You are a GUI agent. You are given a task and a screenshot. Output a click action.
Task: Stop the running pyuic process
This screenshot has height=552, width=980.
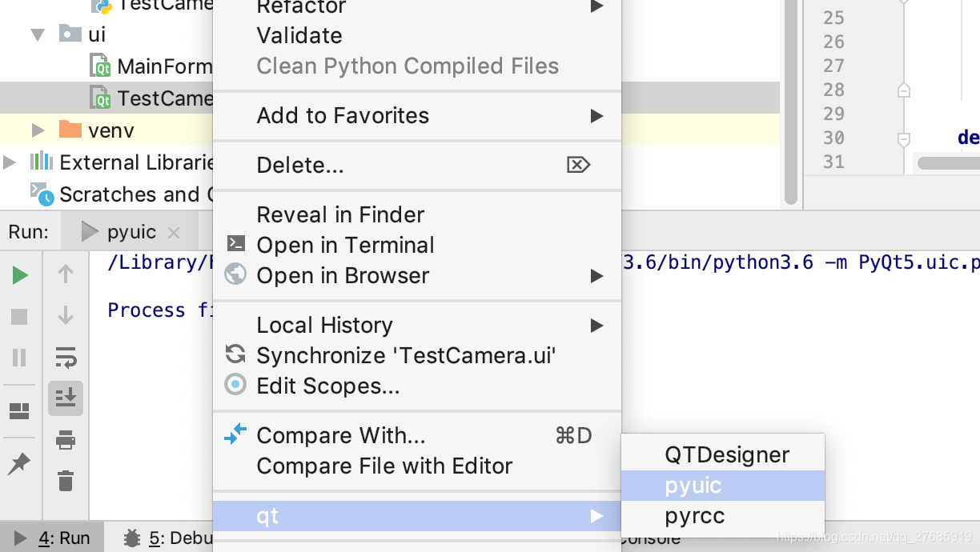coord(18,316)
